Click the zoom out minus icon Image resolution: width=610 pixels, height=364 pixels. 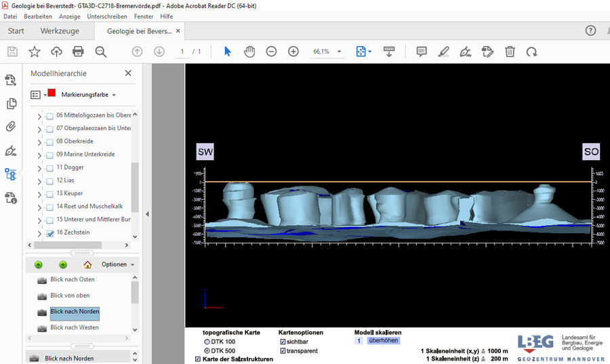click(271, 52)
